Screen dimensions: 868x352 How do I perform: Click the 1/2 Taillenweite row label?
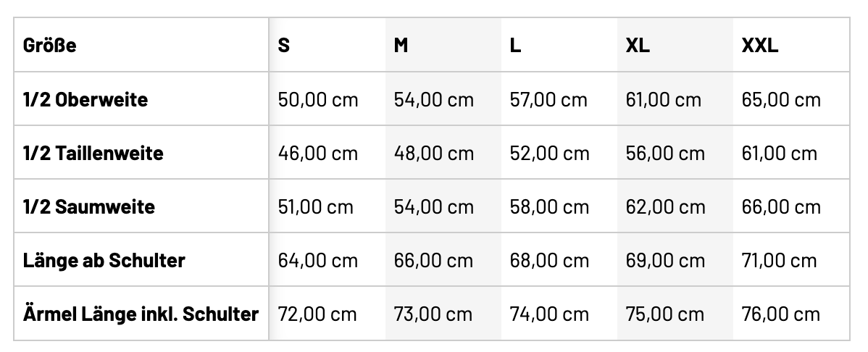click(93, 153)
